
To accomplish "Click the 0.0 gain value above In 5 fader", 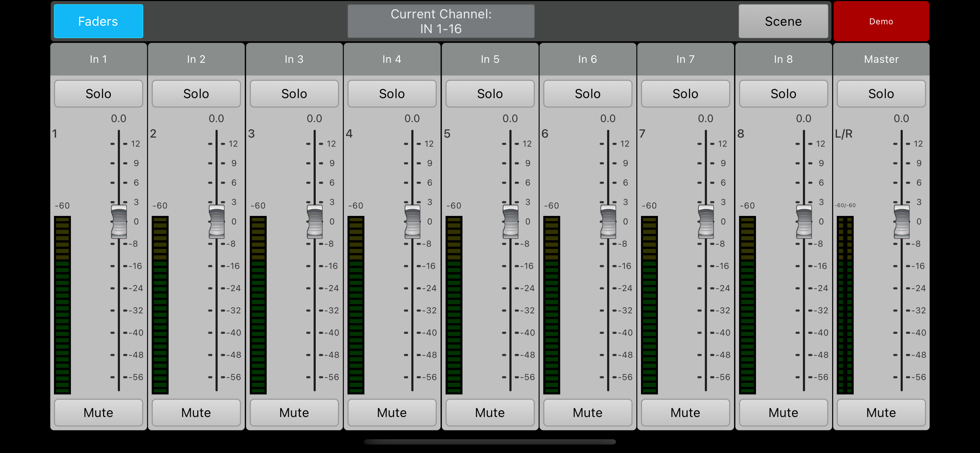I will tap(510, 118).
